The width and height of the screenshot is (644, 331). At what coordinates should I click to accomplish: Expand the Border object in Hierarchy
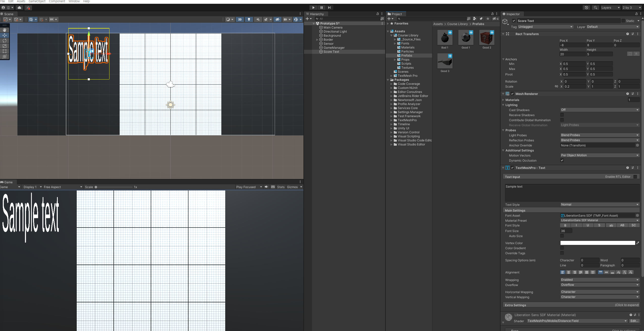[317, 40]
